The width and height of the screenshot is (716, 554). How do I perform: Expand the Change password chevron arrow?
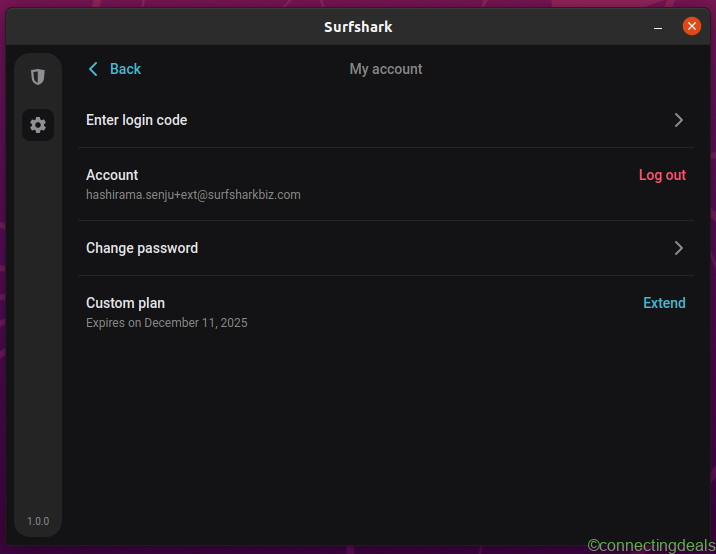(678, 248)
